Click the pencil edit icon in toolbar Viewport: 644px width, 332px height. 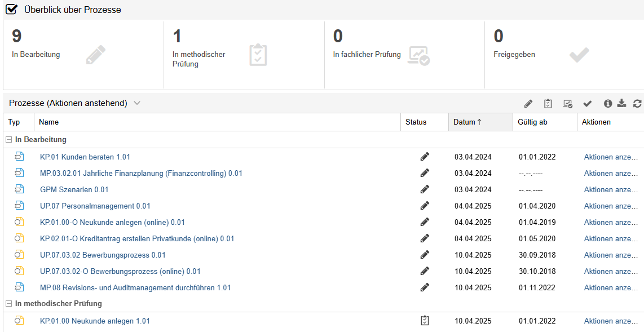(x=528, y=104)
